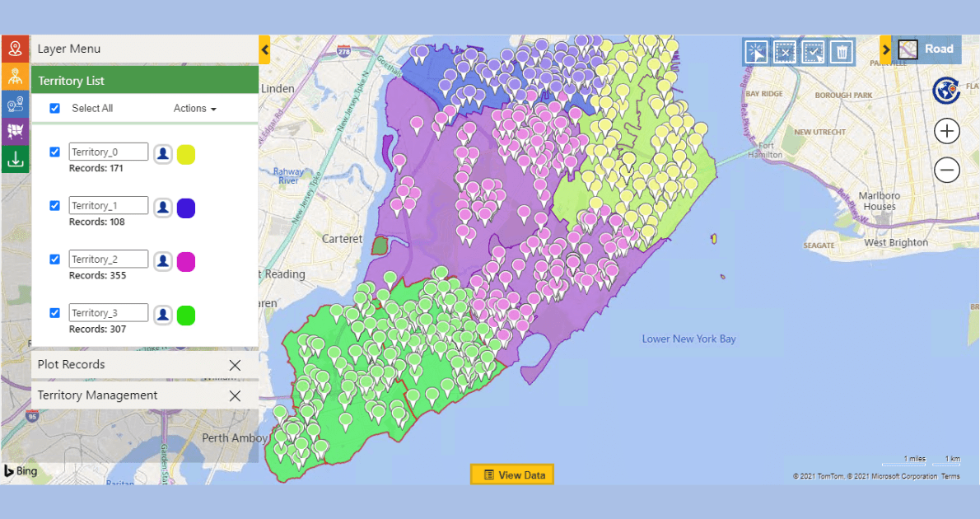Image resolution: width=980 pixels, height=519 pixels.
Task: Assign user to Territory_3 via person icon
Action: (163, 316)
